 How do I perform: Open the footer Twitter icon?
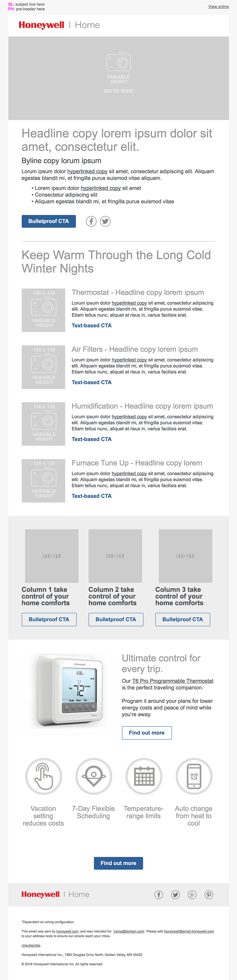click(x=175, y=894)
